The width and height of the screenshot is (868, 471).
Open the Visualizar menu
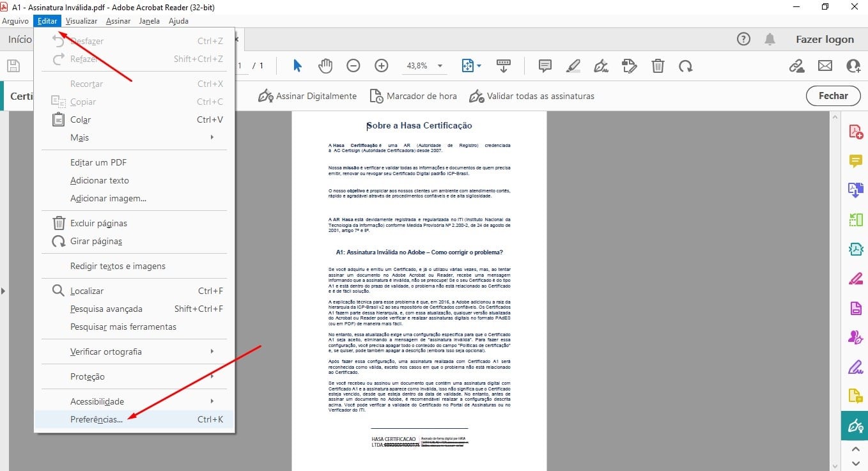tap(81, 21)
